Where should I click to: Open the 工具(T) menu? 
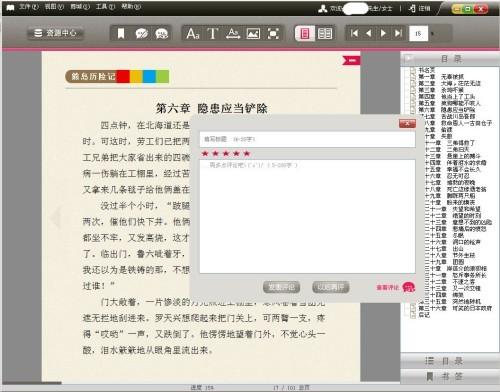106,6
